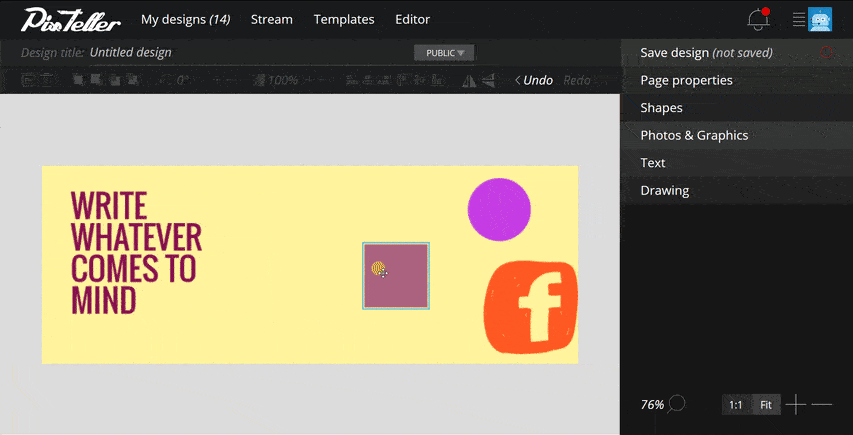Click the Fit zoom button

(x=766, y=405)
